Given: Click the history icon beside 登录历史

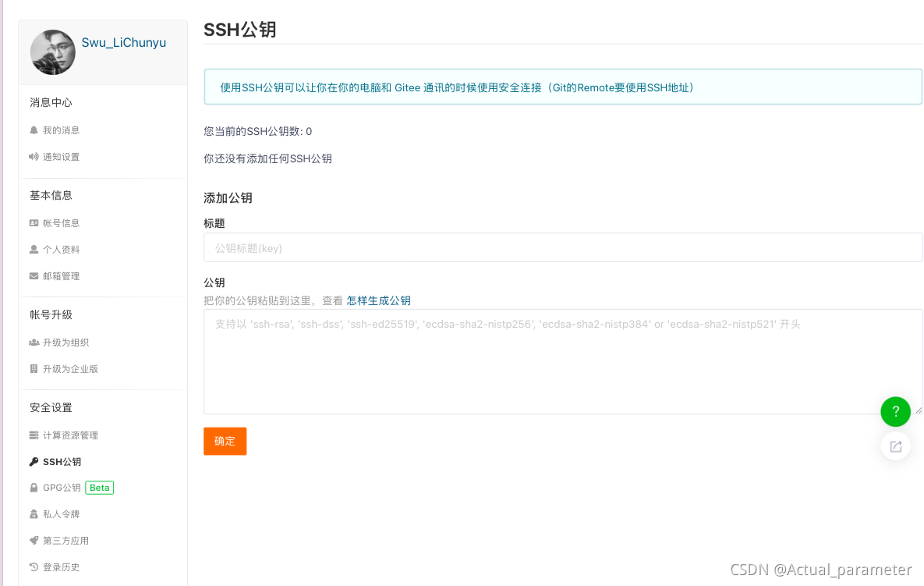Looking at the screenshot, I should pos(34,567).
